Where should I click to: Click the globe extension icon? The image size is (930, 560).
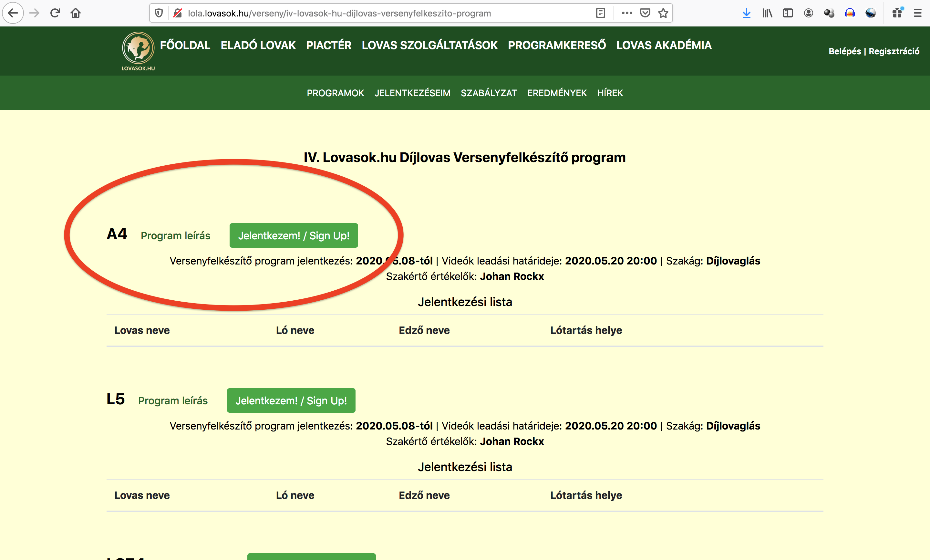(870, 13)
